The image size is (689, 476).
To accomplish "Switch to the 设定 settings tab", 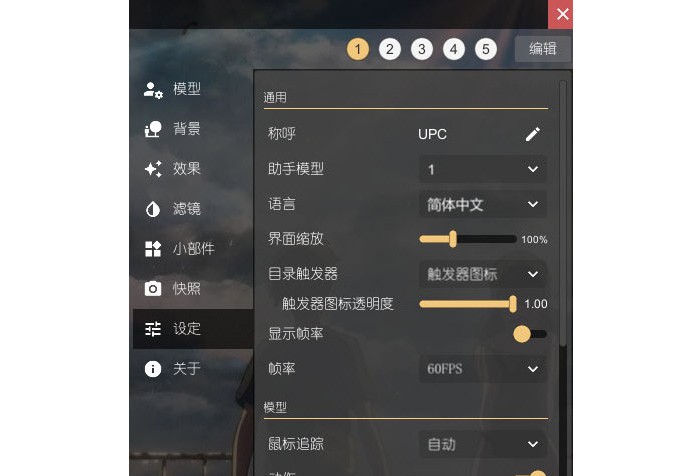I will click(193, 329).
